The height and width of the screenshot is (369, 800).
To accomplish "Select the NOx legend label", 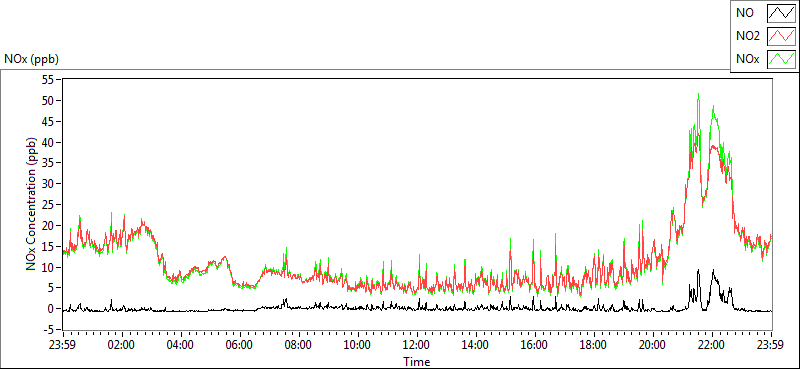I will pyautogui.click(x=748, y=60).
